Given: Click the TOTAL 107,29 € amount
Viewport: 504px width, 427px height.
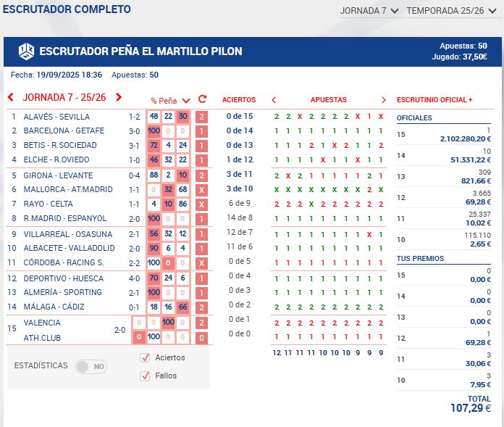Looking at the screenshot, I should click(471, 408).
